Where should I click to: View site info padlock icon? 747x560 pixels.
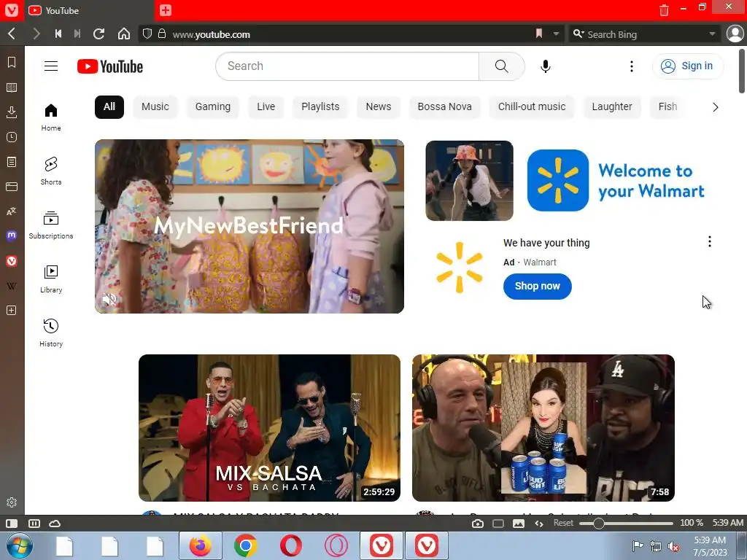pyautogui.click(x=162, y=34)
